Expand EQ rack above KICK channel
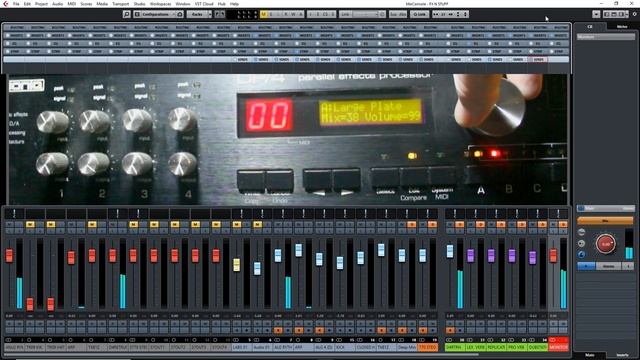Viewport: 640px width, 360px height. click(345, 43)
